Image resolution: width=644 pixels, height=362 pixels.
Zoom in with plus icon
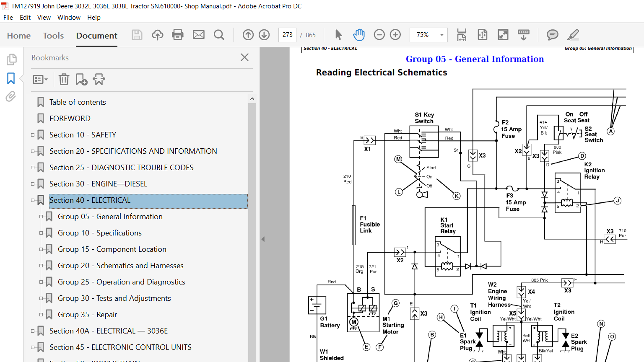(x=395, y=35)
